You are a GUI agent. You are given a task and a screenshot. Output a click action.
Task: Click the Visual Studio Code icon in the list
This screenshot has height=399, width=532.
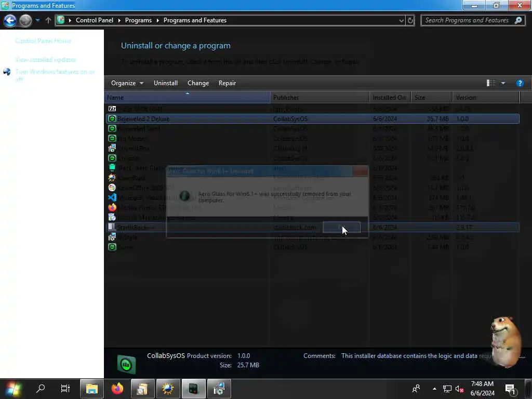click(x=112, y=197)
